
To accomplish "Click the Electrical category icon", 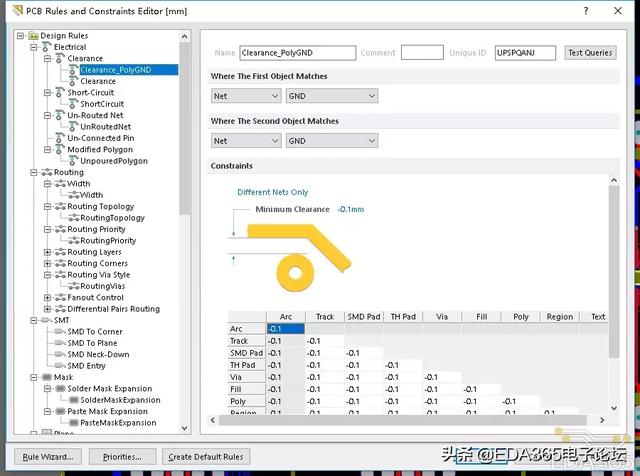I will coord(47,47).
